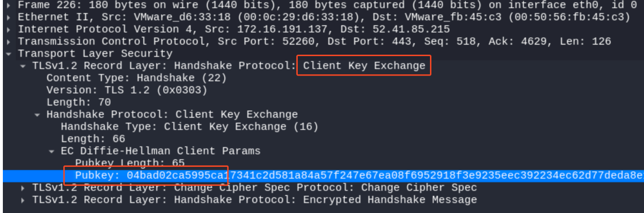Click the highlighted Pubkey value row
Image resolution: width=644 pixels, height=213 pixels.
[x=333, y=175]
